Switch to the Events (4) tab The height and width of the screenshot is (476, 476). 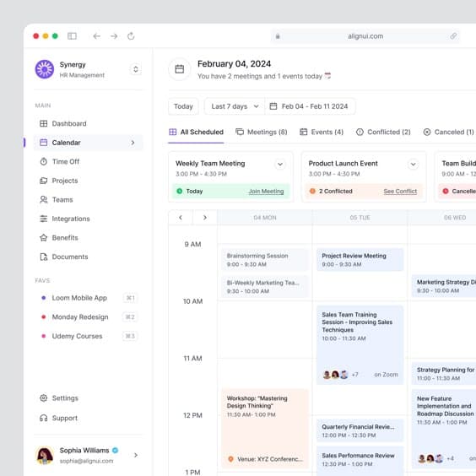(x=322, y=132)
